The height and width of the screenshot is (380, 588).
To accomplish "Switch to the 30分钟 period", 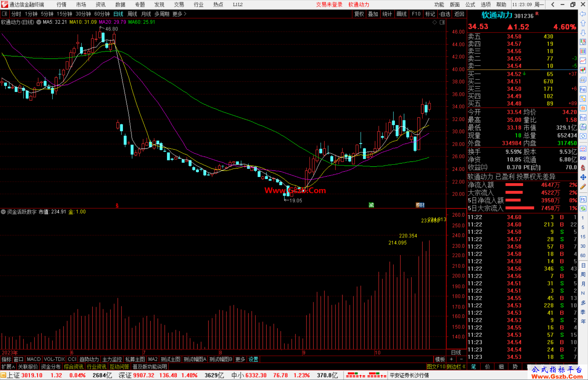I will (x=83, y=14).
